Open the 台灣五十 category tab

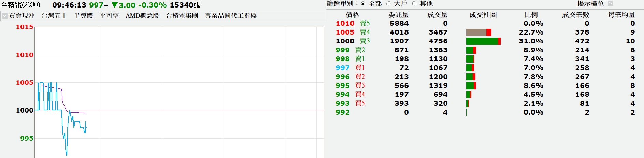click(x=54, y=16)
